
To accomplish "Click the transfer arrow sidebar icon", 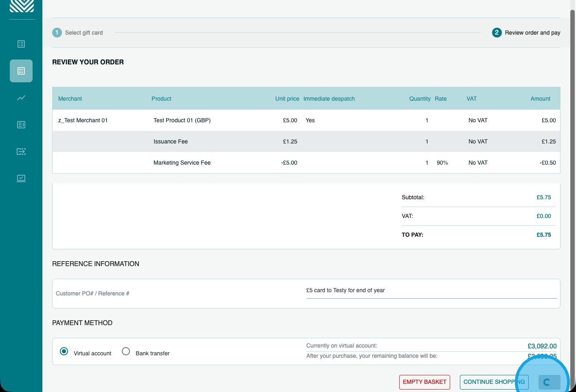I will (21, 152).
